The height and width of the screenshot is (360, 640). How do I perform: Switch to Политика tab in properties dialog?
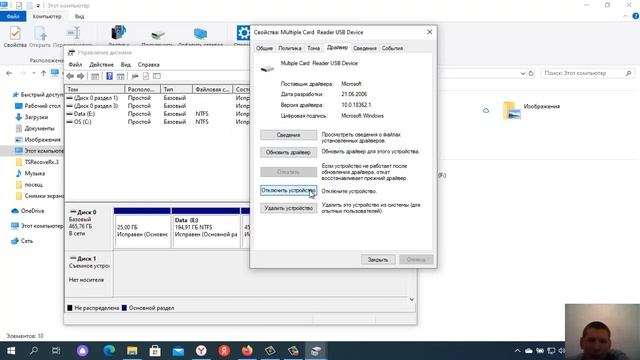click(289, 48)
